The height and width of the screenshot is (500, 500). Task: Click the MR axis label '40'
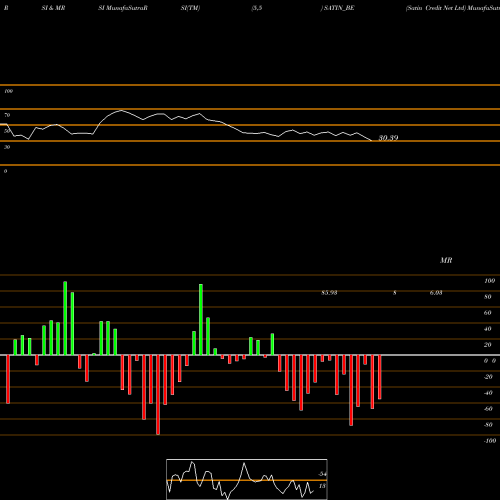488,329
